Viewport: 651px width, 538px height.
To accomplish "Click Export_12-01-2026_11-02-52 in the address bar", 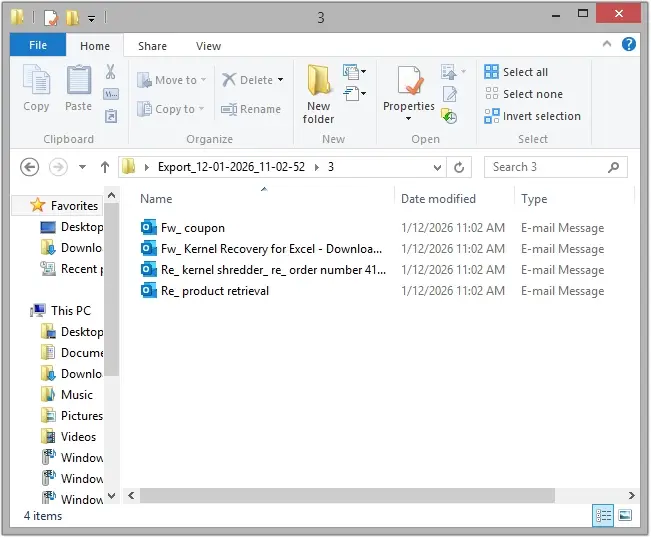I will click(x=231, y=167).
